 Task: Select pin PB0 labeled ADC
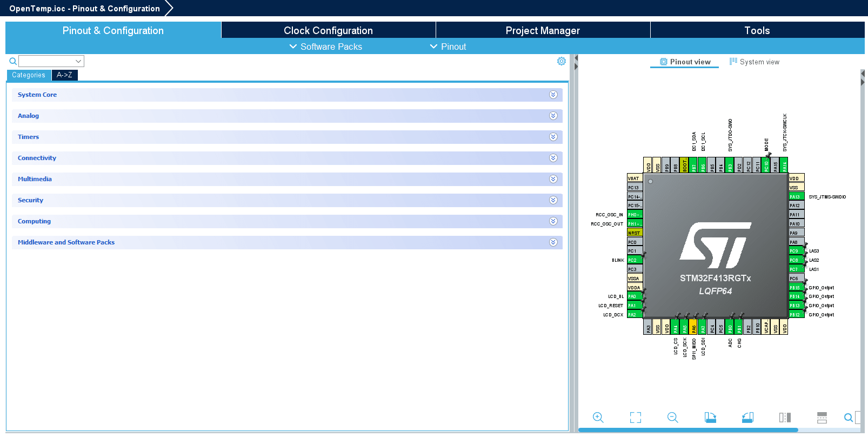point(730,327)
